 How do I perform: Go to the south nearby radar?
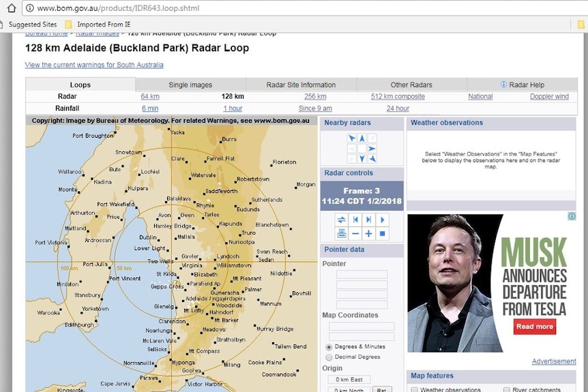pyautogui.click(x=362, y=159)
